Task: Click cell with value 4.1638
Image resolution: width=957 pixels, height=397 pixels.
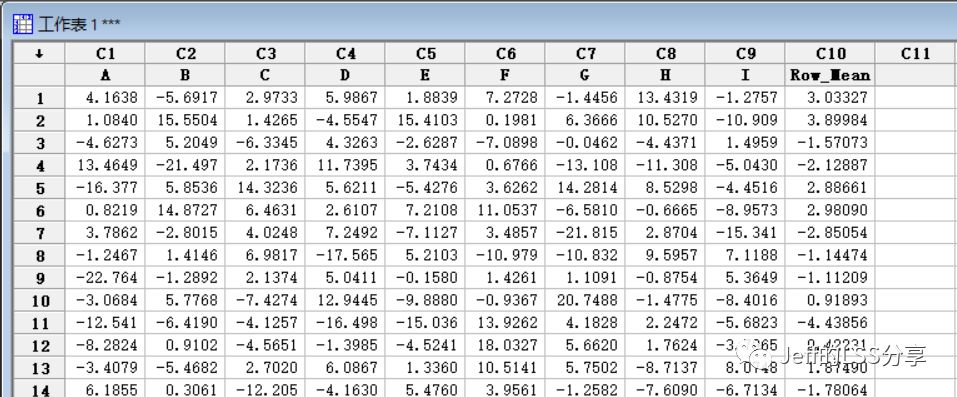Action: (x=105, y=98)
